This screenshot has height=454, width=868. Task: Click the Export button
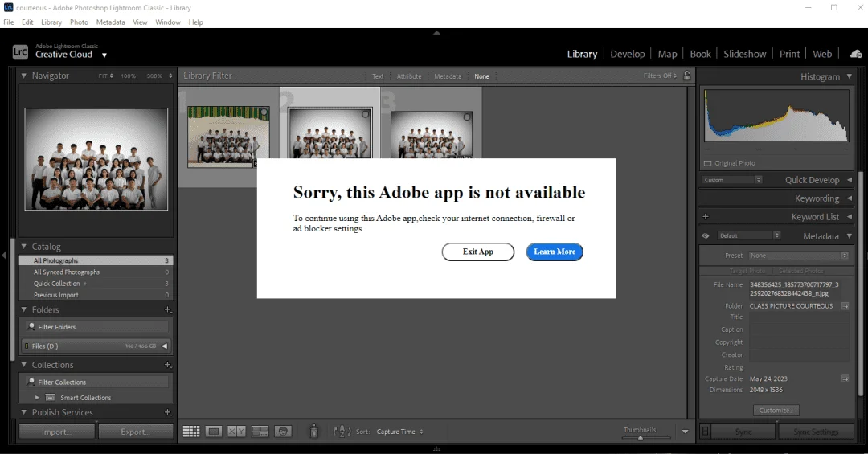point(136,432)
